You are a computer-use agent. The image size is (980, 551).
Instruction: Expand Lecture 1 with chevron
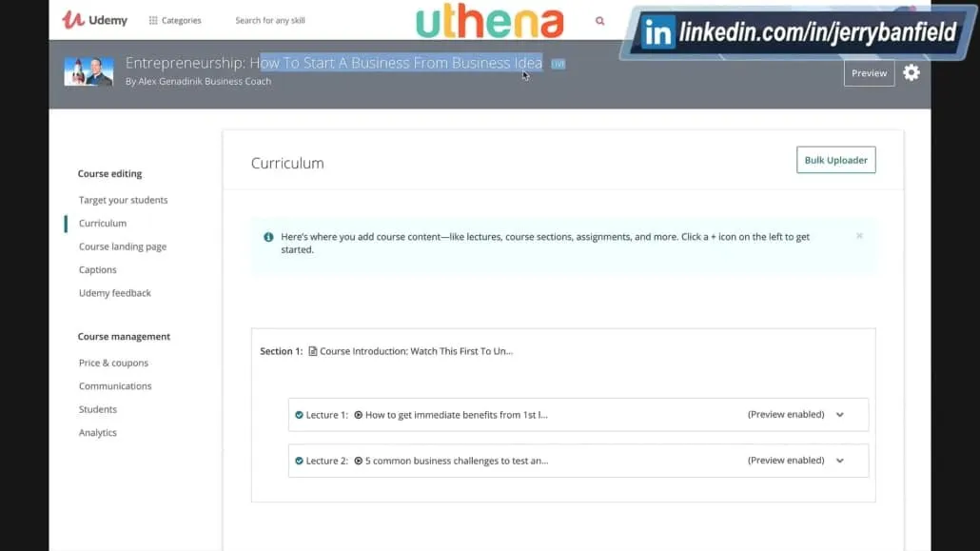[x=840, y=415]
